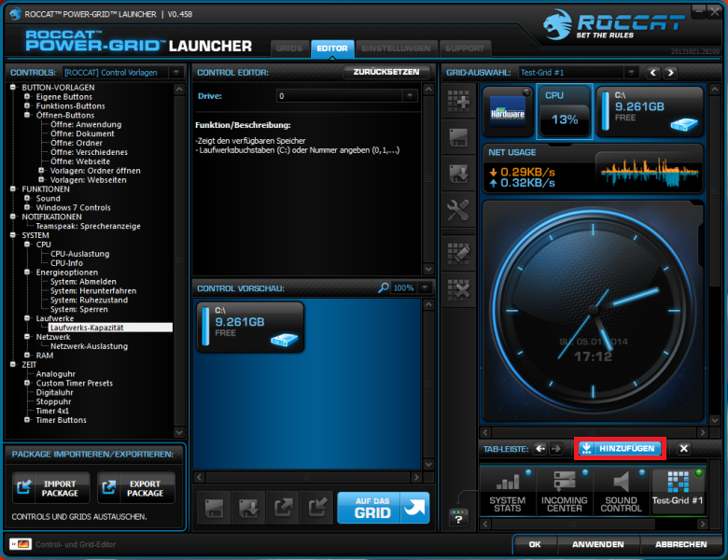Viewport: 728px width, 560px height.
Task: Select CPU-Auslastung in the tree
Action: click(x=80, y=254)
